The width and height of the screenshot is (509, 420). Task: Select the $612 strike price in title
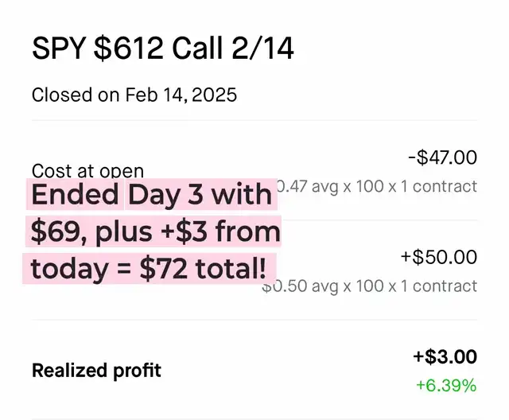pos(129,49)
